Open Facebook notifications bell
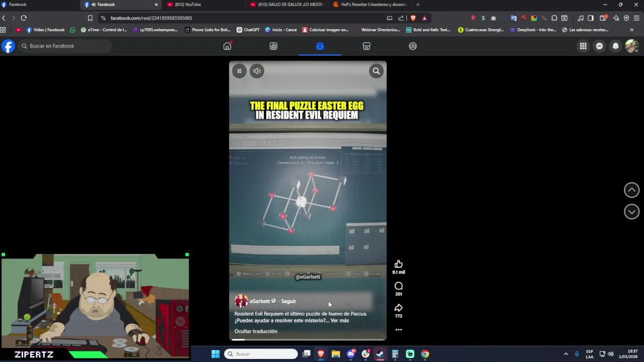The width and height of the screenshot is (644, 362). [615, 46]
